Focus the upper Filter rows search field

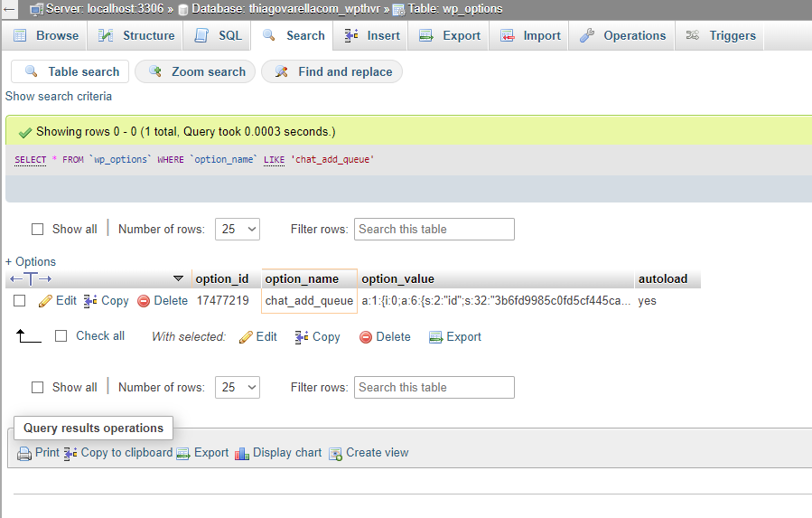(x=434, y=230)
